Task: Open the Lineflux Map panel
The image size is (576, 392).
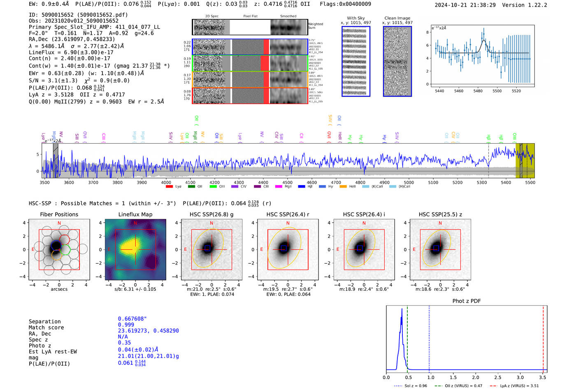Action: (135, 249)
